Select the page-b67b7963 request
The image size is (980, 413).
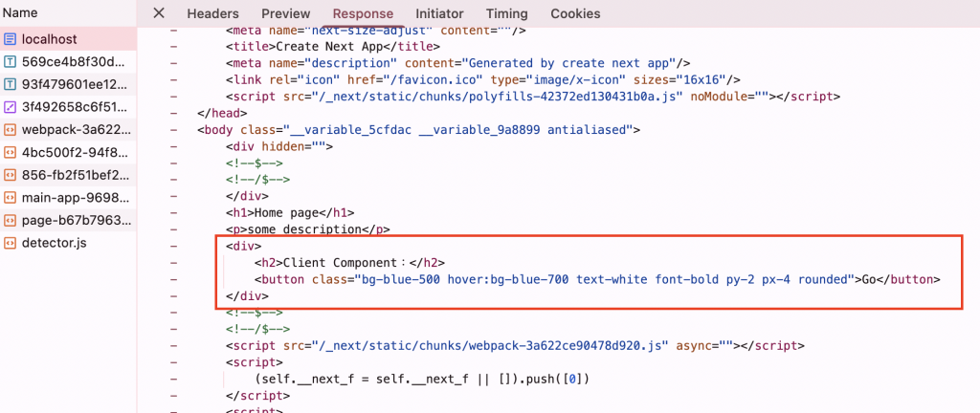(68, 220)
